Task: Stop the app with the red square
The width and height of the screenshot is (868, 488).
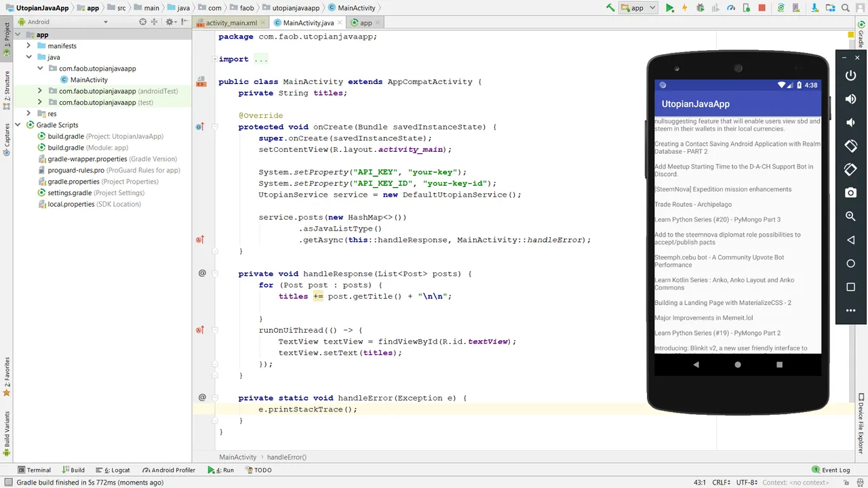Action: point(762,7)
